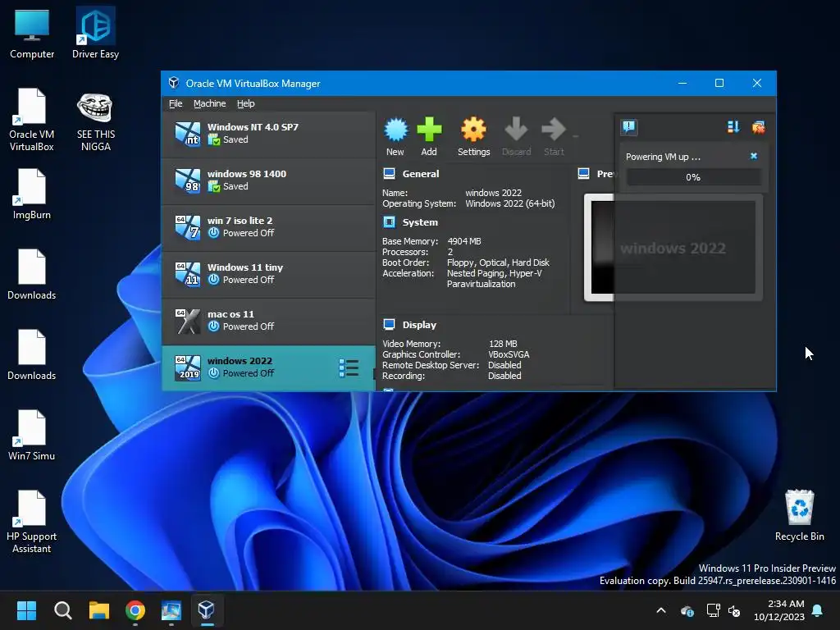
Task: Click the Display section header
Action: [419, 325]
